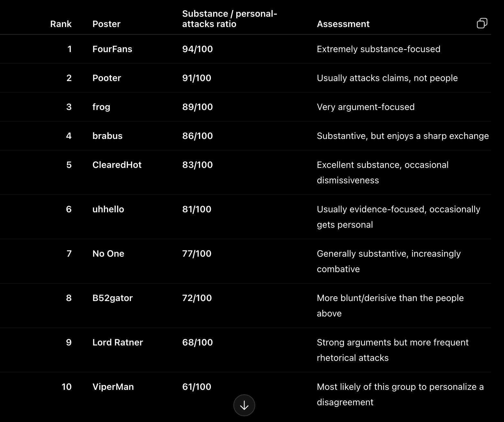
Task: Click the Rank column header
Action: (x=61, y=24)
